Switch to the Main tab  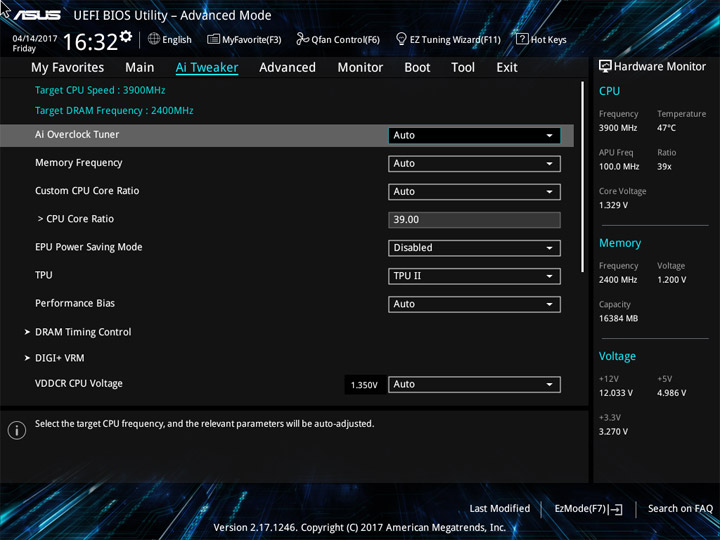pyautogui.click(x=140, y=68)
